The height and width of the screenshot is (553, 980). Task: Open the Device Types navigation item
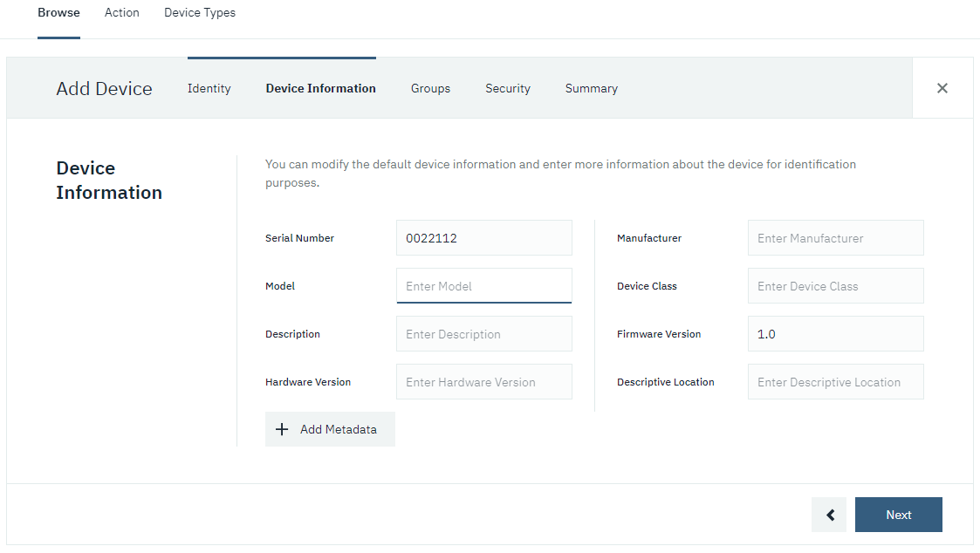199,12
